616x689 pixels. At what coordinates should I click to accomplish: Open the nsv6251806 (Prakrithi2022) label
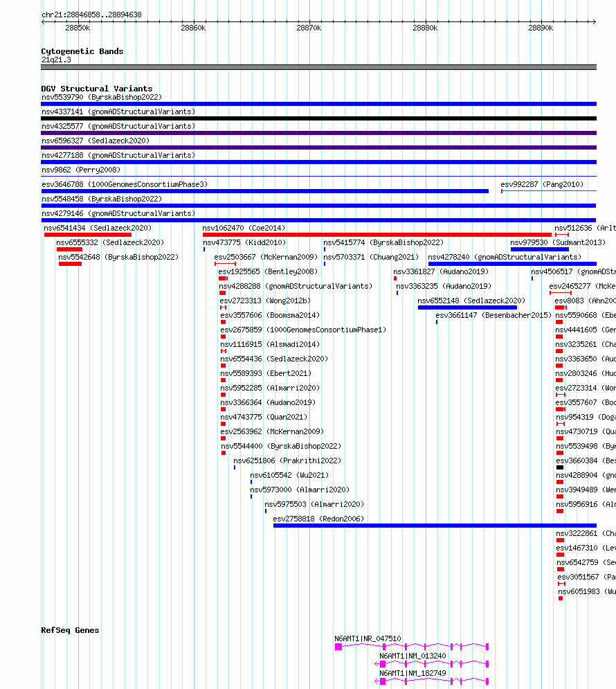tap(287, 460)
